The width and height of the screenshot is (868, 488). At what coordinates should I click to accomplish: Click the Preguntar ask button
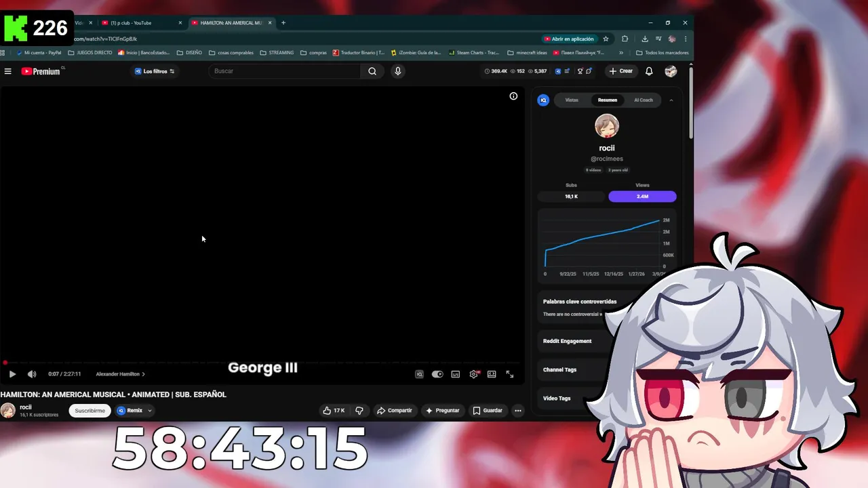click(443, 411)
